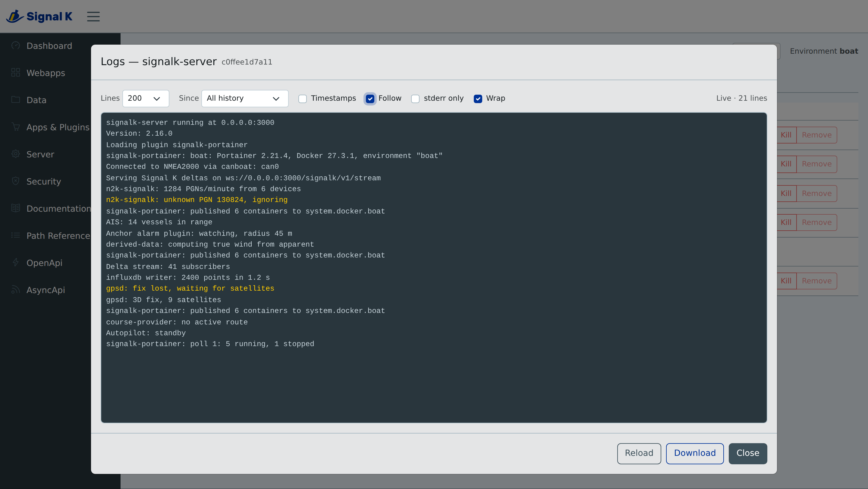Uncheck the Follow checkbox
Viewport: 868px width, 489px height.
click(370, 99)
